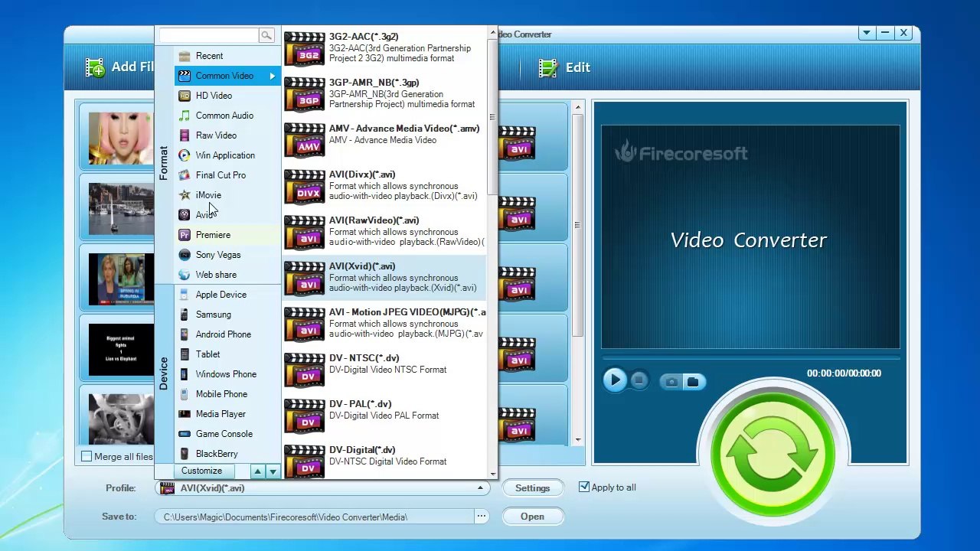The width and height of the screenshot is (980, 551).
Task: Click the snapshot camera icon in preview
Action: click(671, 381)
